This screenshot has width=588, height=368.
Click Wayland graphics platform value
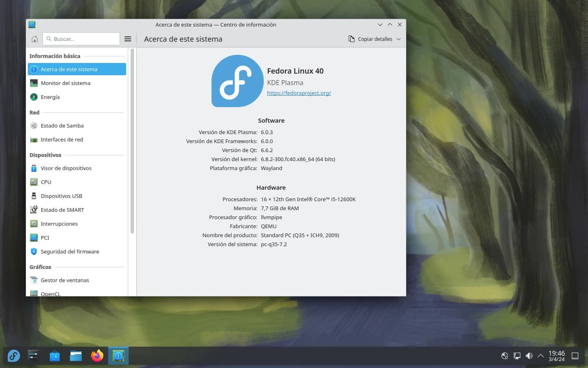[x=272, y=168]
